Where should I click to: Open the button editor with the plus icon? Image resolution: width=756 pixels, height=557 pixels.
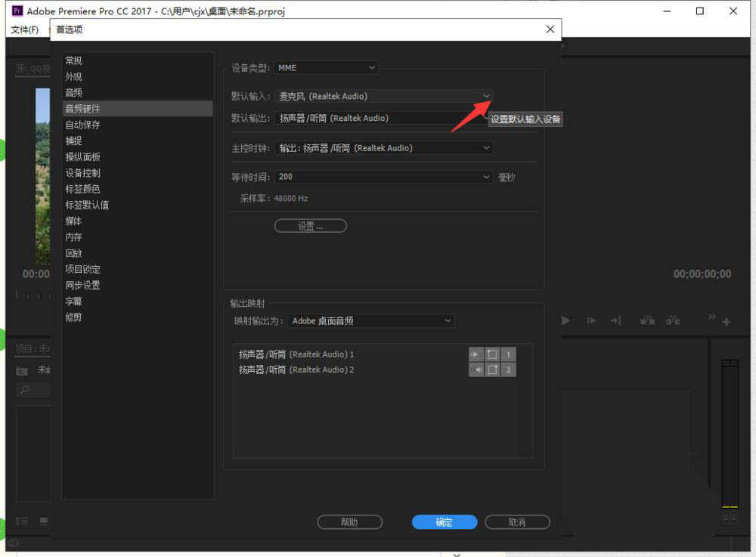point(726,321)
